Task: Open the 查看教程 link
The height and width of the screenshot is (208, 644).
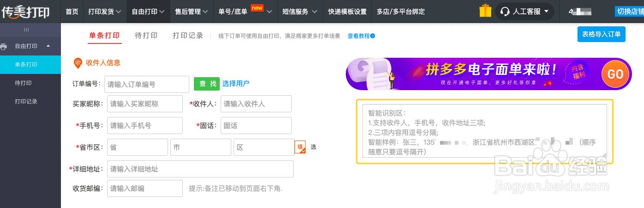Action: pyautogui.click(x=361, y=36)
